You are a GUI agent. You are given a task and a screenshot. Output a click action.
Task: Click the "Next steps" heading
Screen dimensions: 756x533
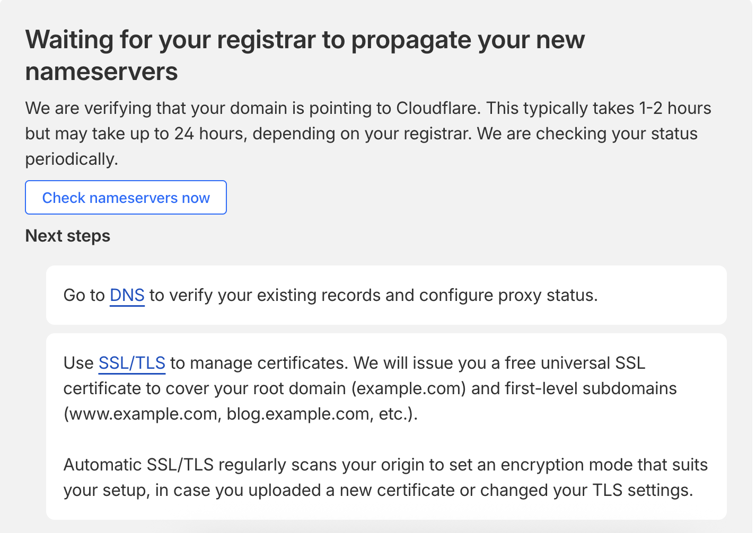click(68, 236)
